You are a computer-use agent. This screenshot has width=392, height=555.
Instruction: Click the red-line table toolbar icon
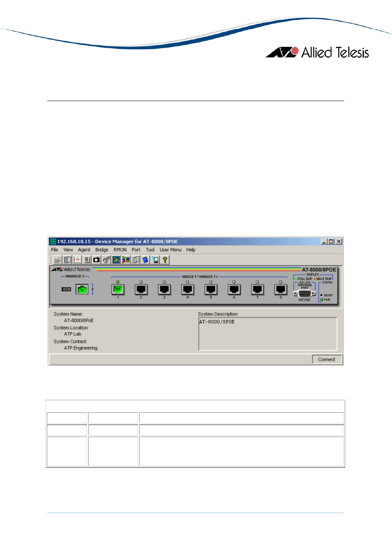77,260
